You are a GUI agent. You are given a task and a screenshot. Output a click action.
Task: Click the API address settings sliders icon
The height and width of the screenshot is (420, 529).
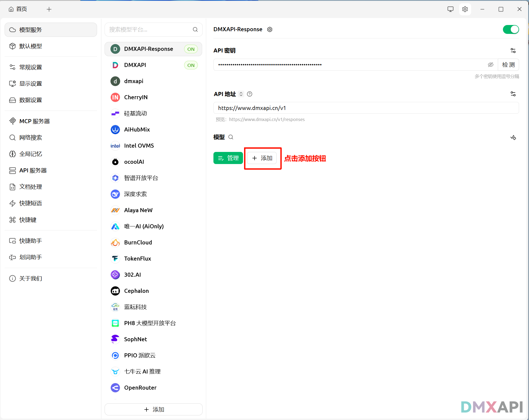point(513,94)
